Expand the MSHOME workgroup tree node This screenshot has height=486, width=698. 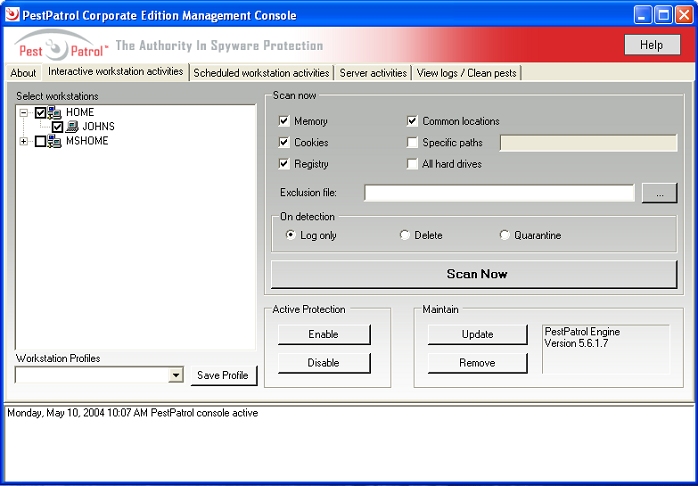(24, 141)
